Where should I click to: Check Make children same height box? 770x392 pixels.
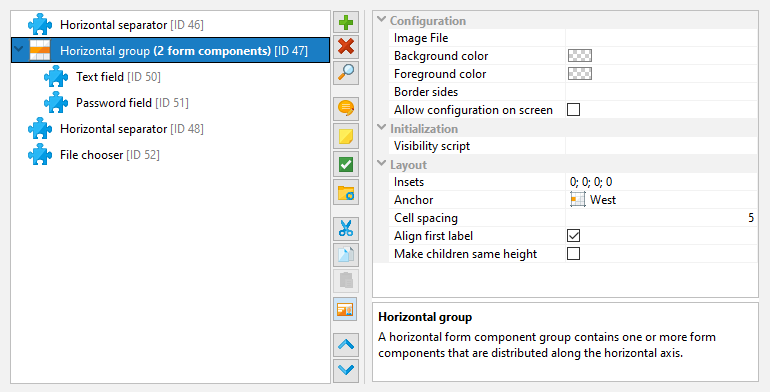pos(573,253)
